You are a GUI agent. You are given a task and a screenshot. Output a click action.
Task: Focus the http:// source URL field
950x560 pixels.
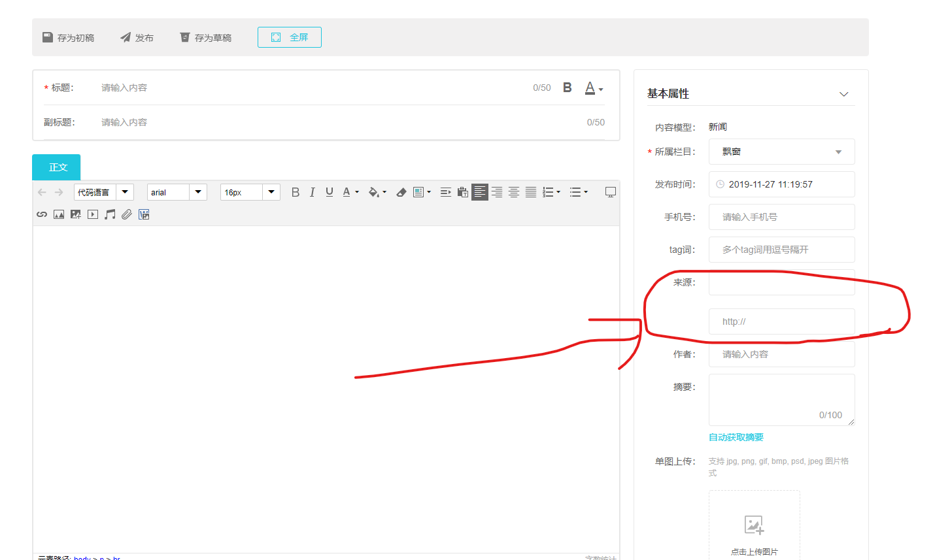click(782, 321)
